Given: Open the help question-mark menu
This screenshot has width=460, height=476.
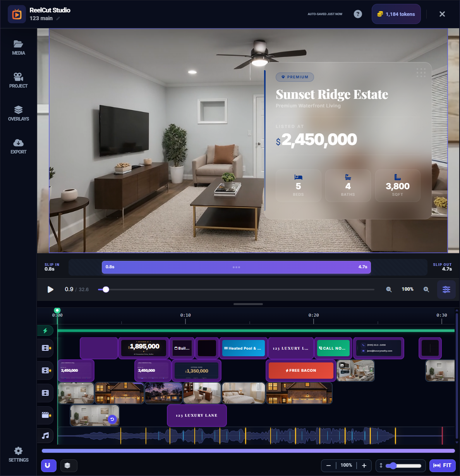Looking at the screenshot, I should (357, 14).
